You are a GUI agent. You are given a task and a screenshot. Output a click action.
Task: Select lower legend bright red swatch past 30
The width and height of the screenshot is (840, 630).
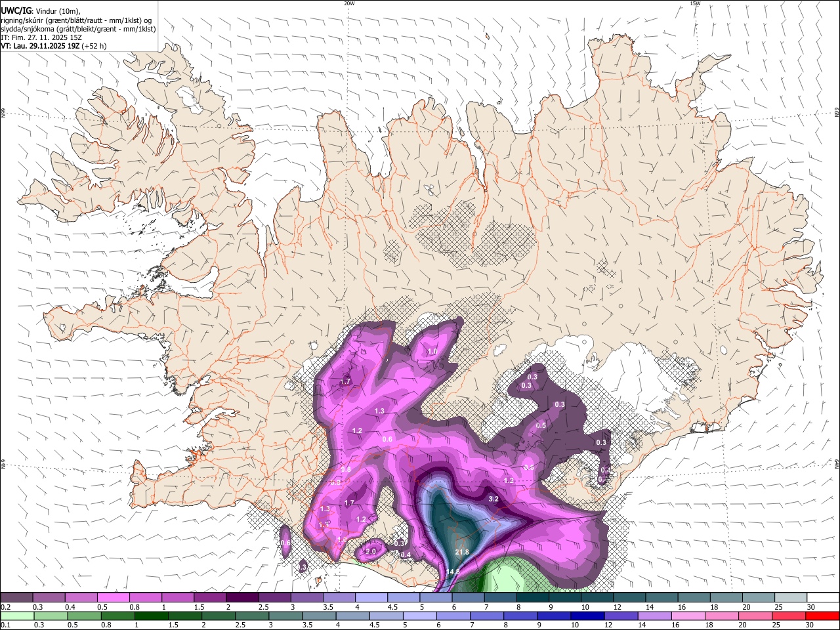point(822,616)
